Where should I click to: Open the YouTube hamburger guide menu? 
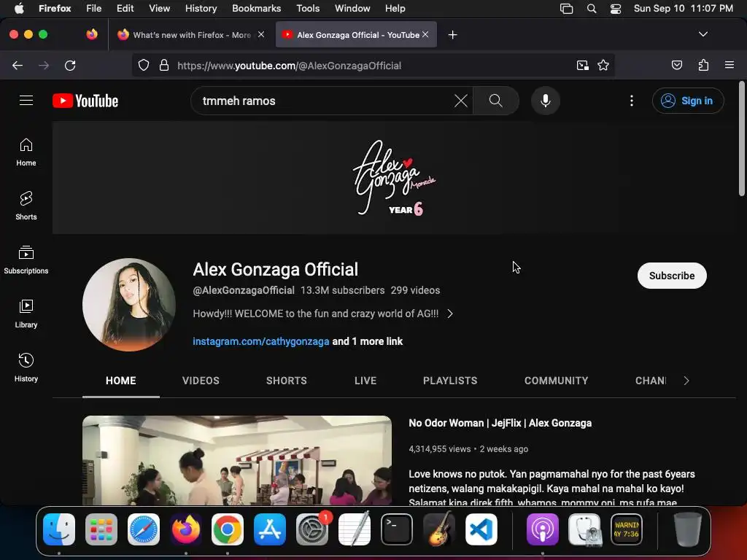(26, 101)
